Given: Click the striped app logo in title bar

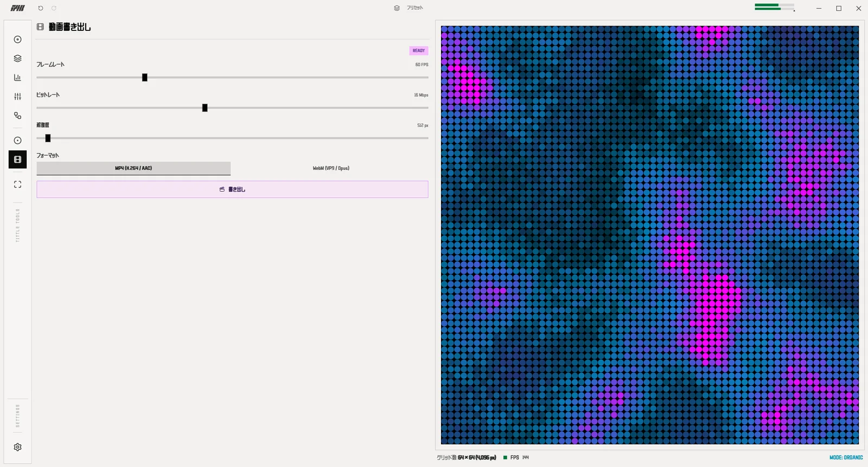Looking at the screenshot, I should coord(18,8).
